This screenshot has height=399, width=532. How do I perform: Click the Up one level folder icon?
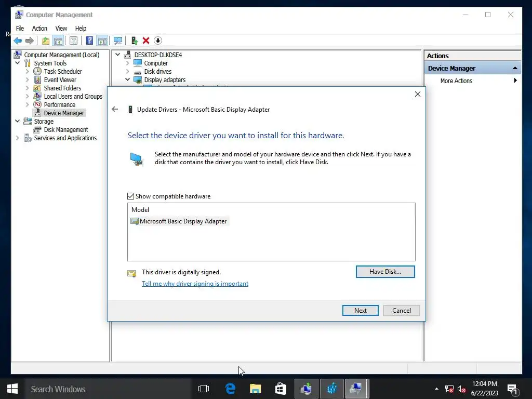point(46,41)
